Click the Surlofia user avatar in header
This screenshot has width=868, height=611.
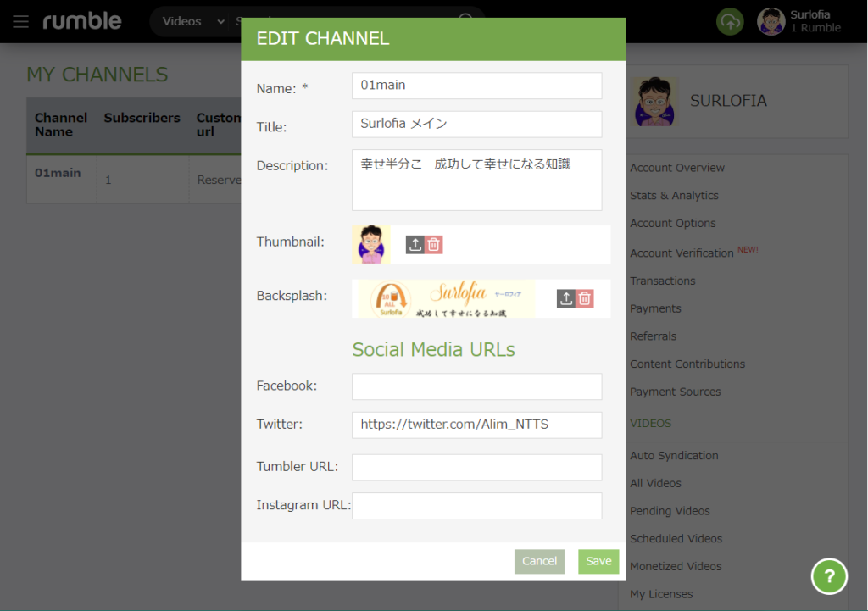pyautogui.click(x=771, y=22)
